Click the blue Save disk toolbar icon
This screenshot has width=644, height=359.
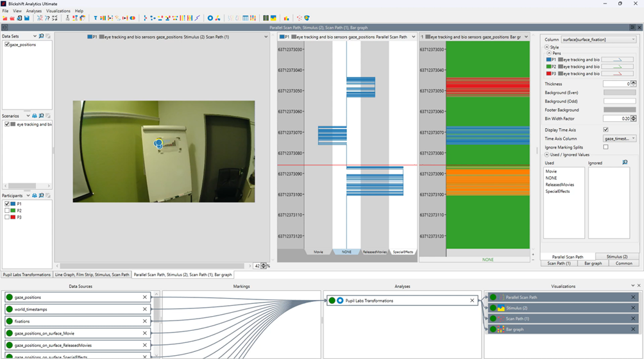point(27,18)
